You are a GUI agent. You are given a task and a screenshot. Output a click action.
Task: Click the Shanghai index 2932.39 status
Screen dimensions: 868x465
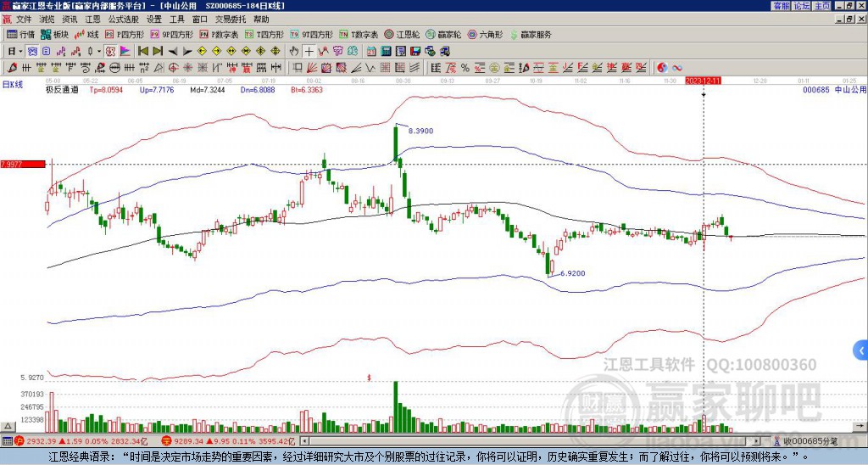[x=81, y=441]
